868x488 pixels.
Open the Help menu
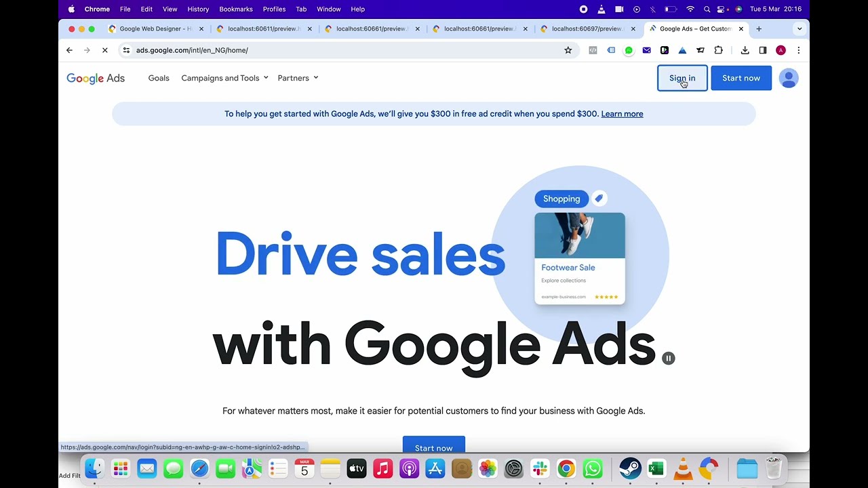(358, 9)
